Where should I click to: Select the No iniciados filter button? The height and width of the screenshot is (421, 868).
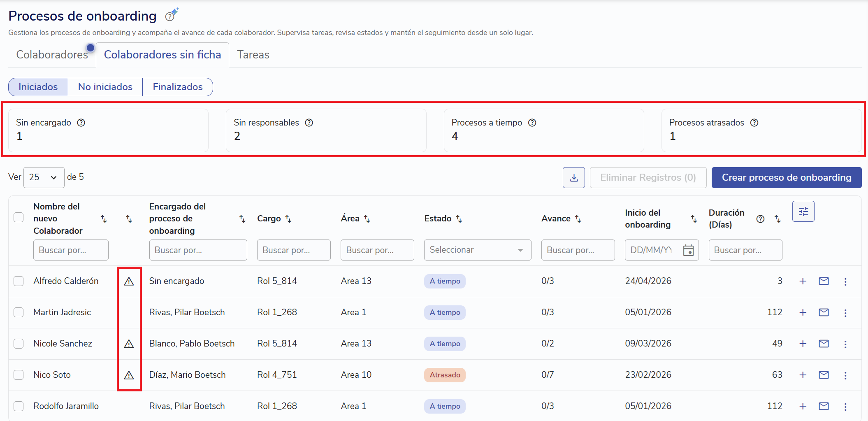click(x=105, y=87)
